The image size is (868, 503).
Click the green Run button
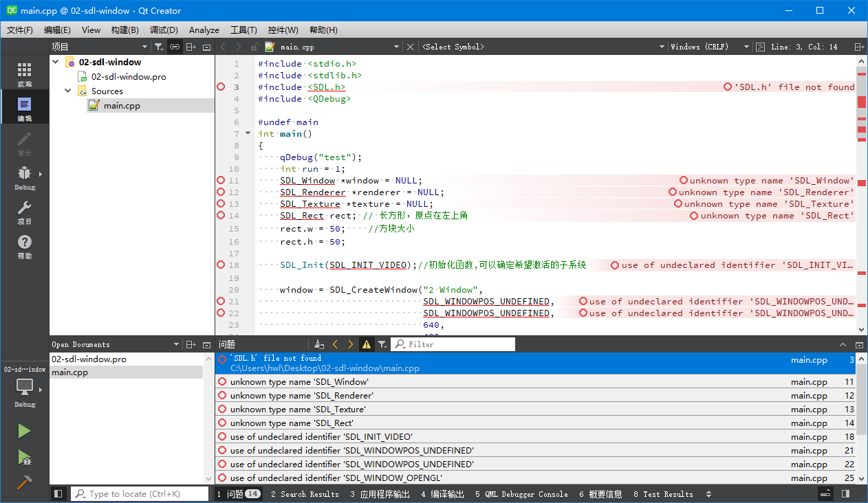(25, 431)
